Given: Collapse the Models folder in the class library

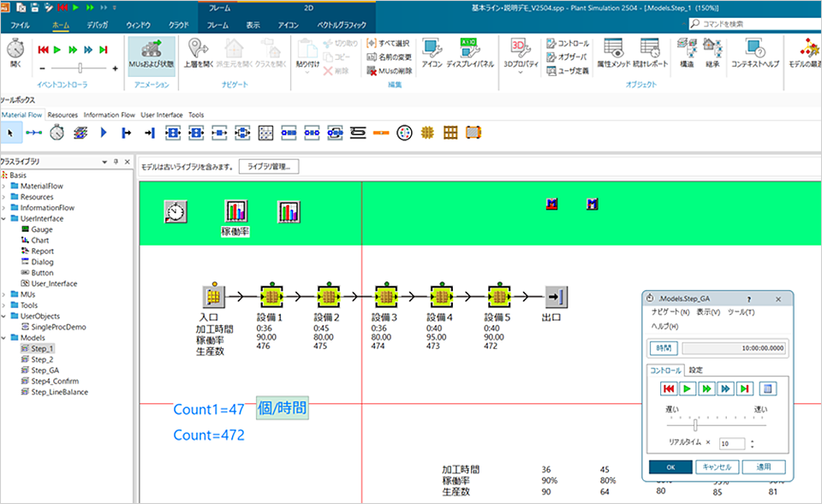Looking at the screenshot, I should pyautogui.click(x=5, y=337).
